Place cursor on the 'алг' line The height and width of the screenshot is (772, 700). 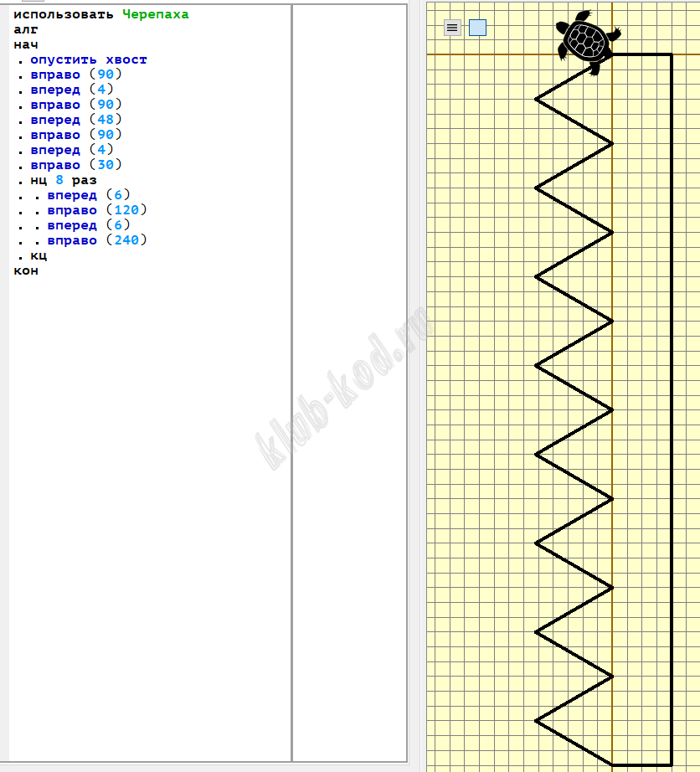[x=26, y=29]
